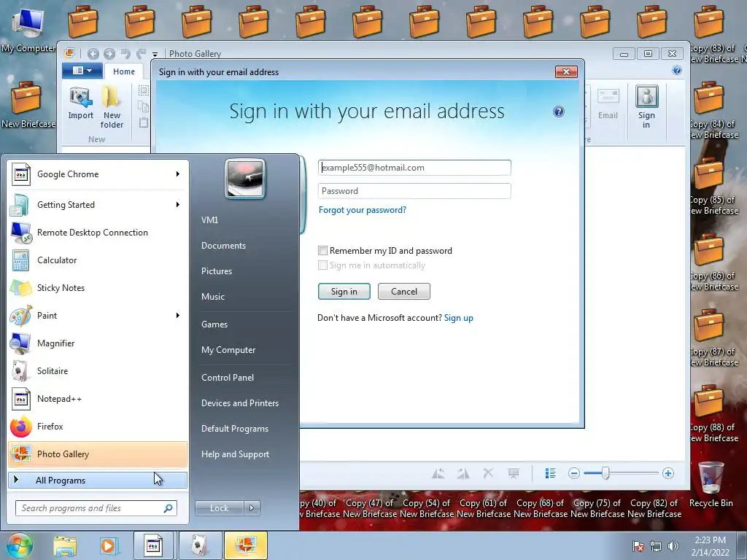Open Pictures from Start menu
The image size is (747, 560).
[x=217, y=271]
